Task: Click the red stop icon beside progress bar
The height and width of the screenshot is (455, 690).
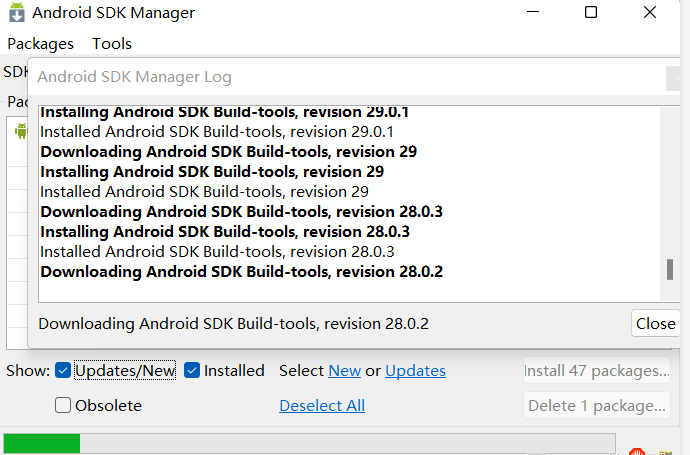Action: pos(637,451)
